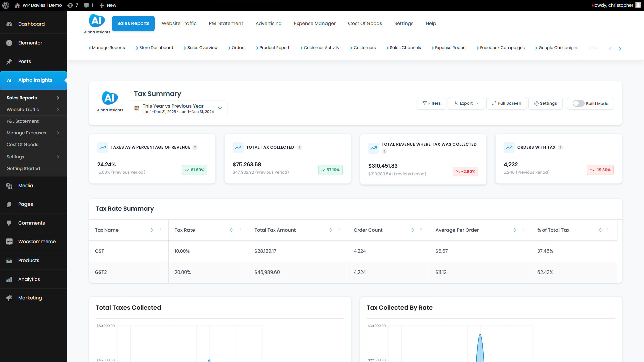Image resolution: width=644 pixels, height=362 pixels.
Task: Open the Product Report link
Action: pyautogui.click(x=274, y=48)
